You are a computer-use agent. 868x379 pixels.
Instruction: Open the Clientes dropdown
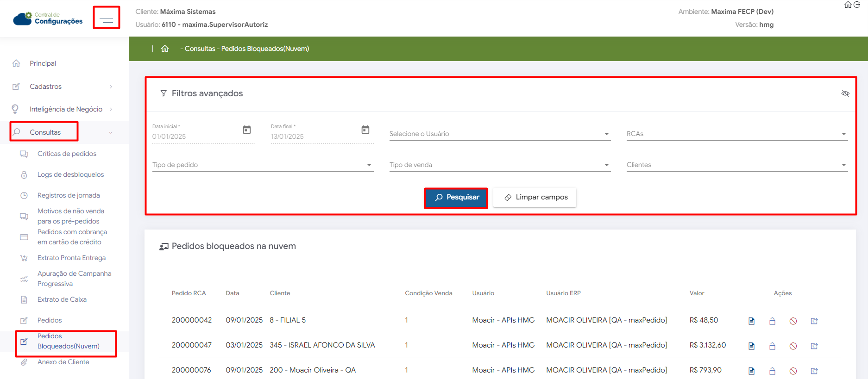coord(736,165)
